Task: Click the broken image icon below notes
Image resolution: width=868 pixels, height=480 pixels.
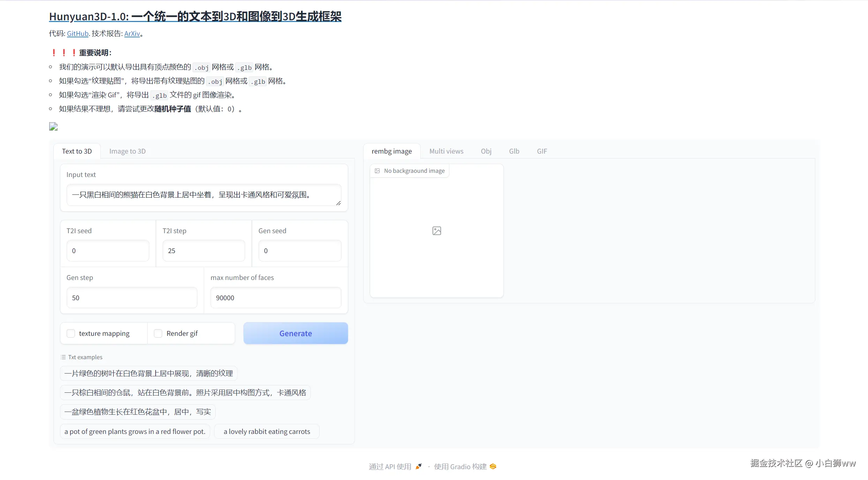Action: point(53,126)
